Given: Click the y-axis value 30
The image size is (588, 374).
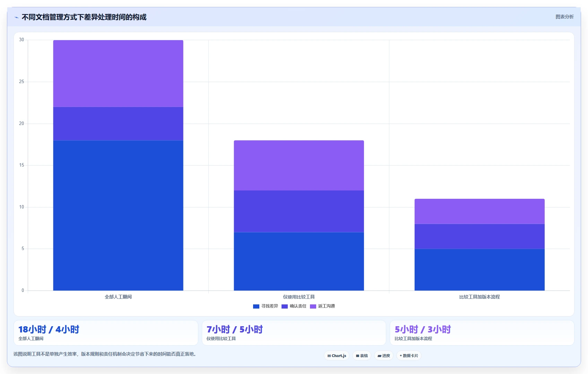Looking at the screenshot, I should point(21,40).
